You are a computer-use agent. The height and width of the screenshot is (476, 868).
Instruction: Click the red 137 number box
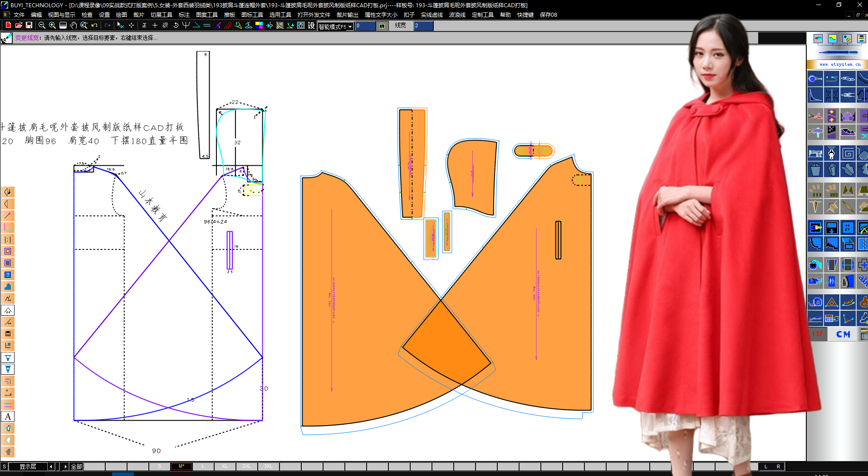tap(817, 334)
